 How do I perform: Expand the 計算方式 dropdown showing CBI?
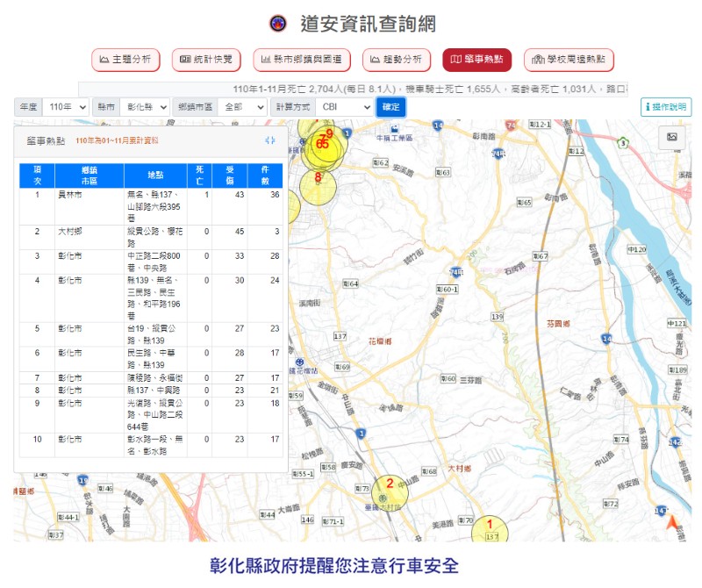click(x=345, y=107)
